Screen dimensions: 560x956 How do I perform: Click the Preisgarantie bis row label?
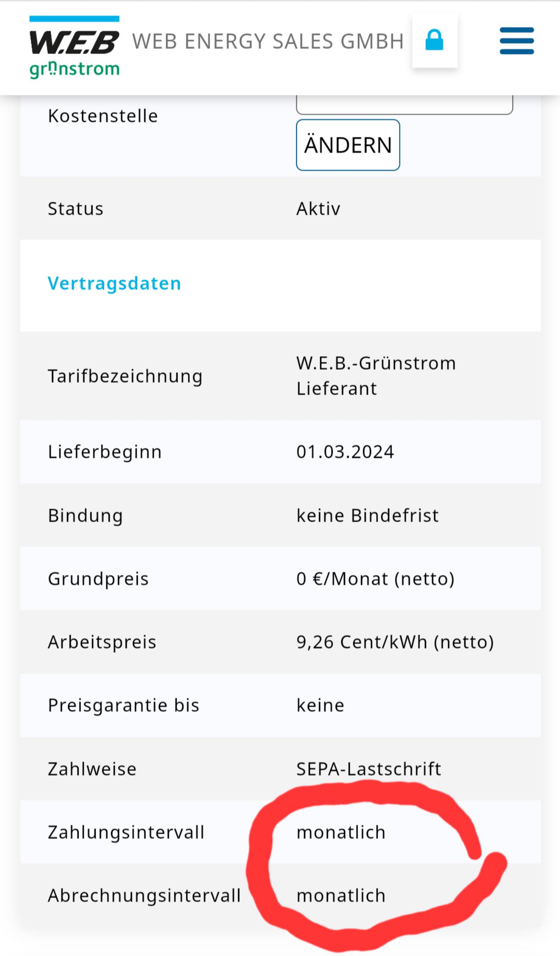coord(123,705)
